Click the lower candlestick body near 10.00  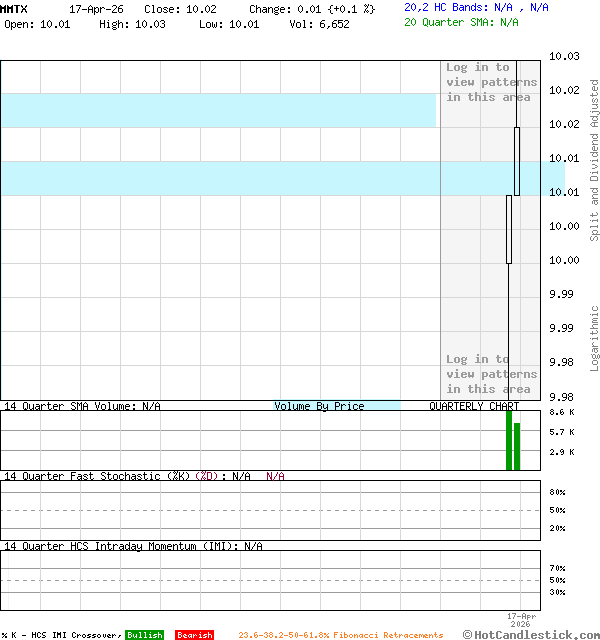coord(509,229)
